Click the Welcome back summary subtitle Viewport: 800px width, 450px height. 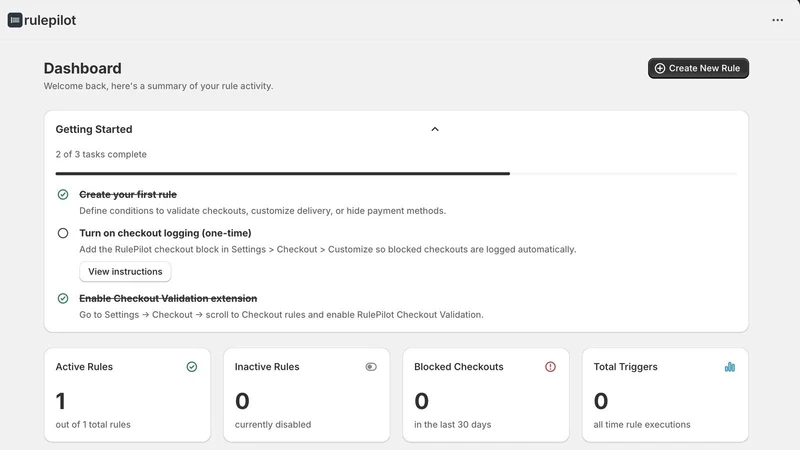pyautogui.click(x=158, y=86)
